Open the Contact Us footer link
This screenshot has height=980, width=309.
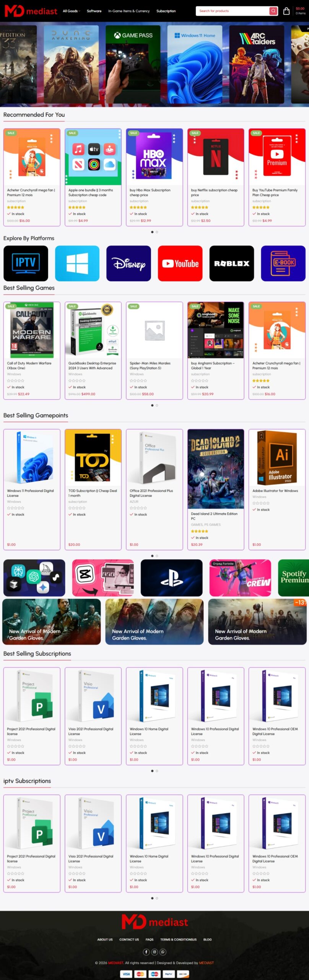click(x=129, y=939)
